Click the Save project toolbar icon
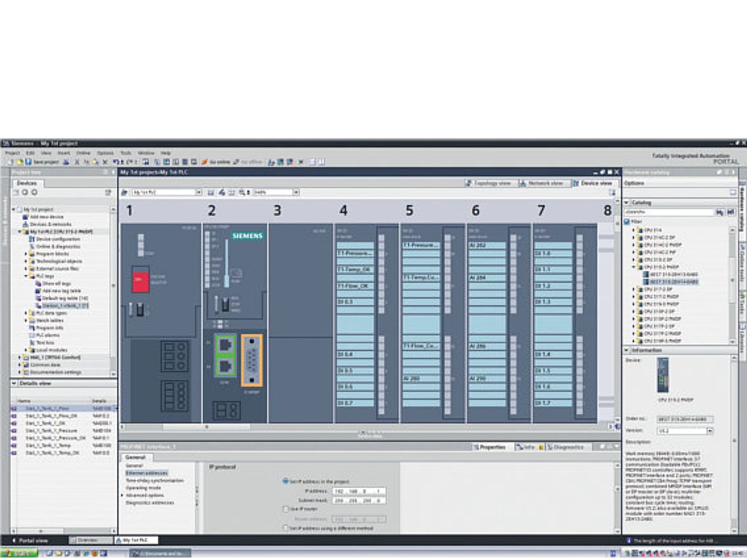This screenshot has height=560, width=747. point(28,162)
